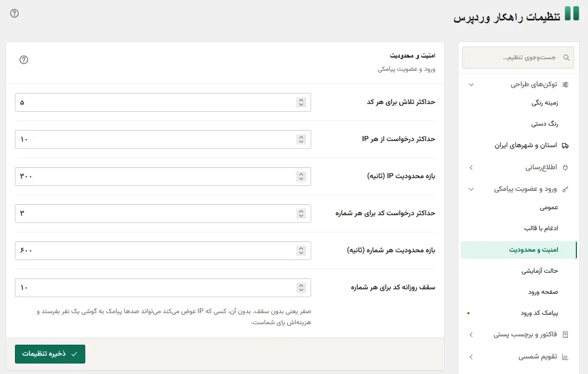Click the تقویم شمسی group label
Screen dimensions: 588x374
coord(538,357)
